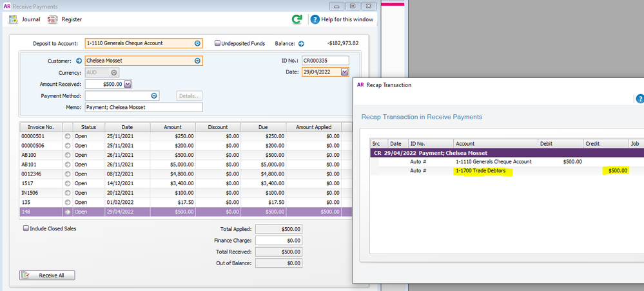Click the Customer zoom arrow icon

tap(79, 61)
